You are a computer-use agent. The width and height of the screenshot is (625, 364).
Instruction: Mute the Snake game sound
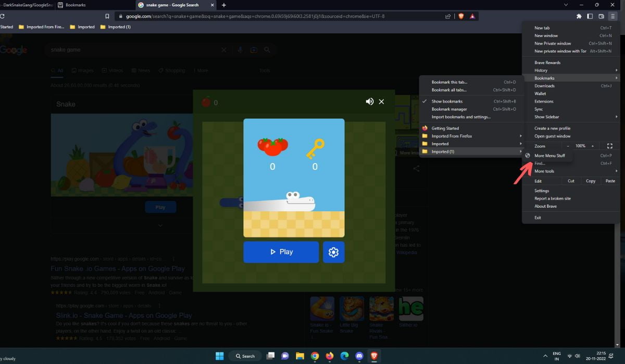369,102
